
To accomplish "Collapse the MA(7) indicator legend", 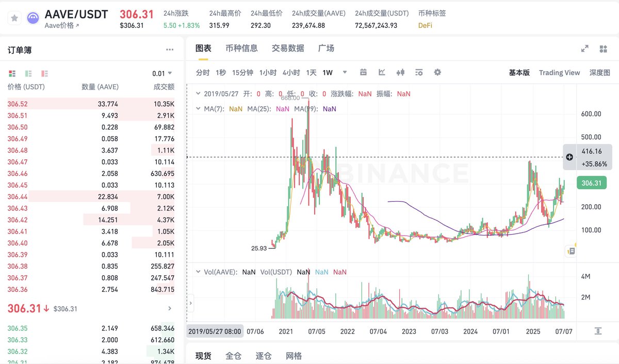I will (199, 109).
